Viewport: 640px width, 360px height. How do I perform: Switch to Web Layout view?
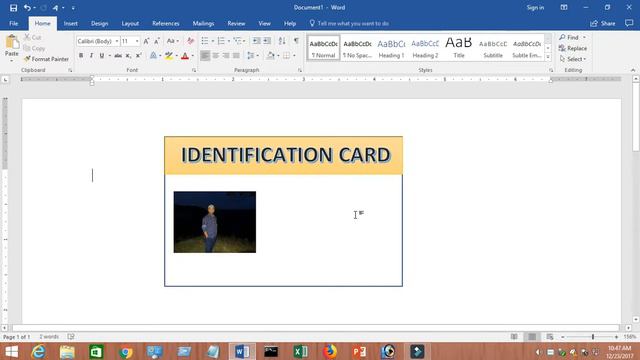pyautogui.click(x=550, y=337)
